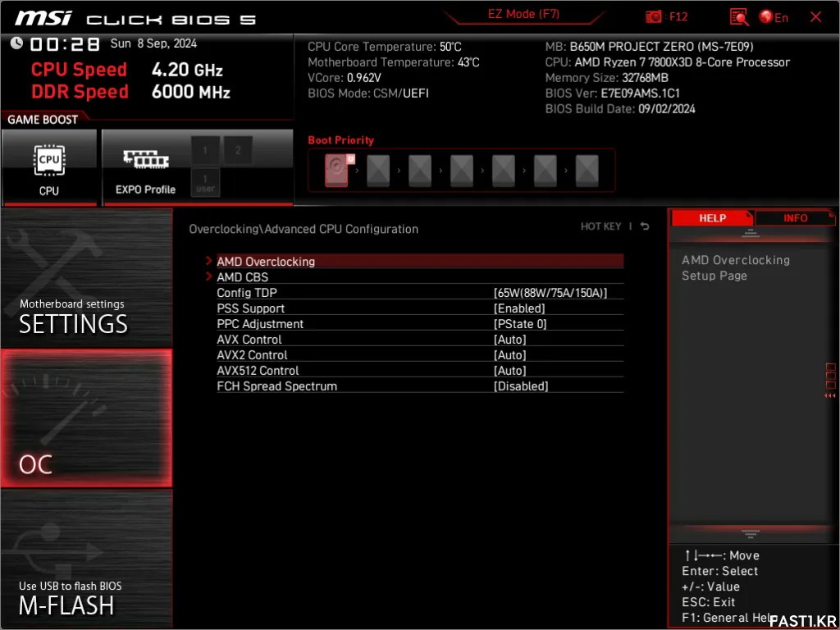Select the fourth boot priority slot
Screen dimensions: 840x630
462,171
